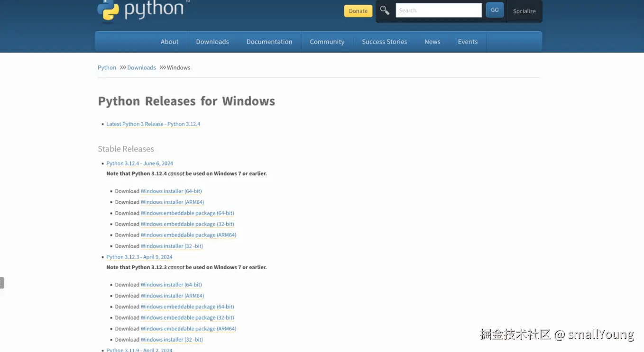Click the Python Releases for Windows heading
Image resolution: width=644 pixels, height=352 pixels.
coord(186,101)
